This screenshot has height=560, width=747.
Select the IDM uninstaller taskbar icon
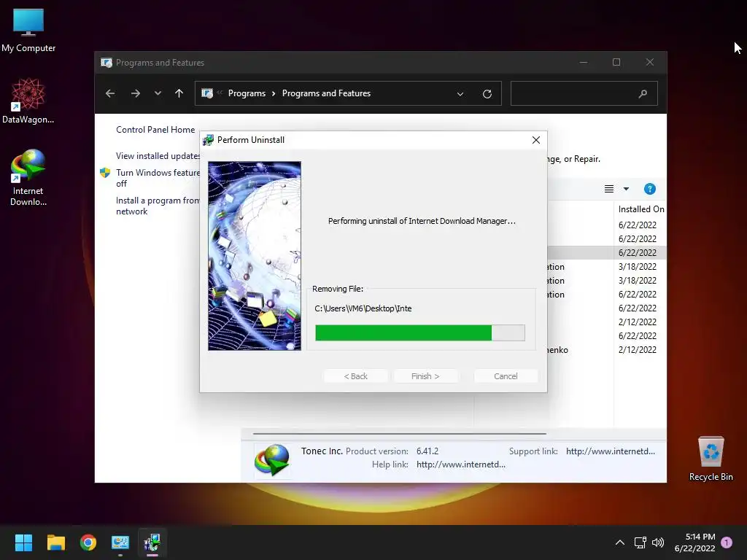(x=152, y=542)
